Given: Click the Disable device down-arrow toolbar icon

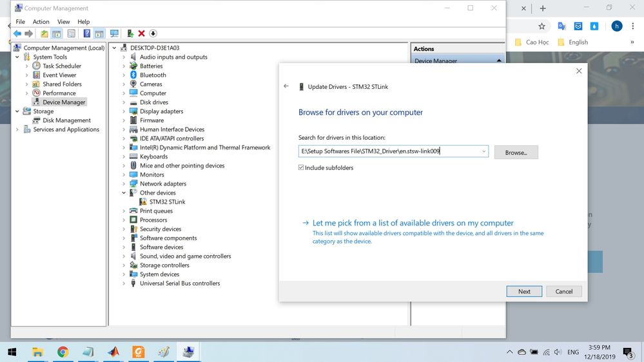Looking at the screenshot, I should [x=153, y=33].
